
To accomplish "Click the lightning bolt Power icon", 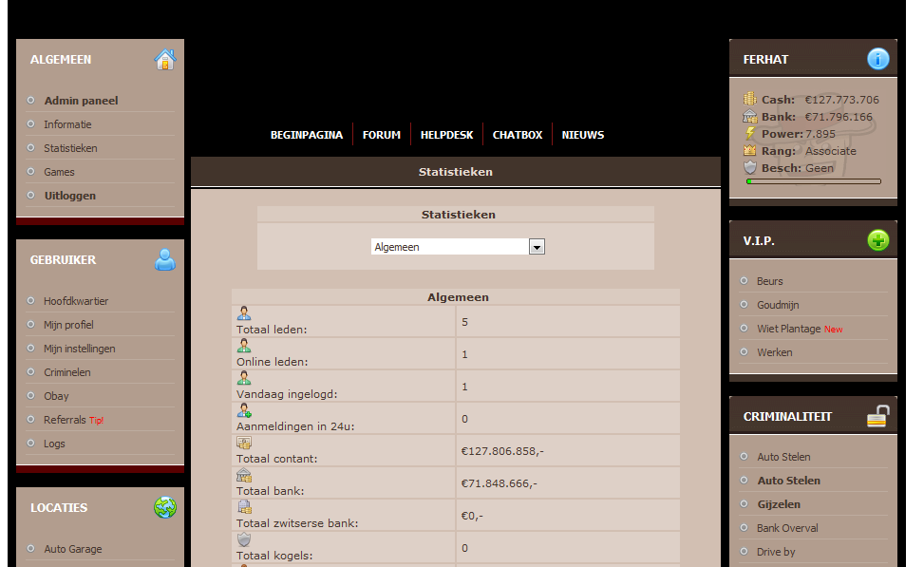I will click(x=750, y=134).
